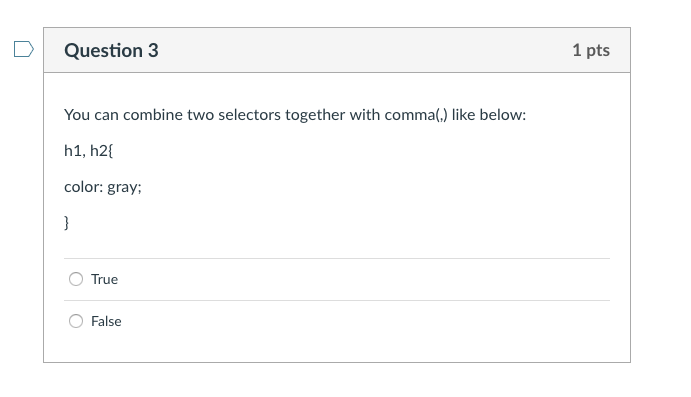Flag Question 3 with the bookmark icon
This screenshot has width=691, height=397.
[24, 49]
